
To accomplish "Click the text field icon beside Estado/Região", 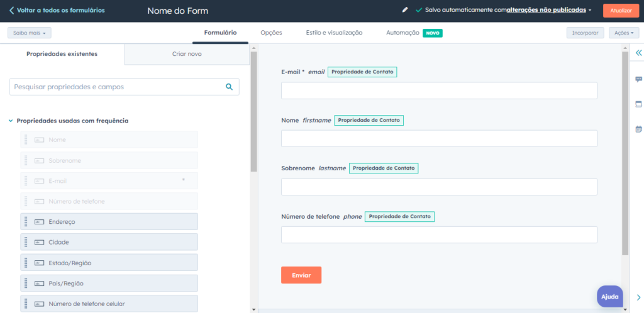I will (x=40, y=263).
